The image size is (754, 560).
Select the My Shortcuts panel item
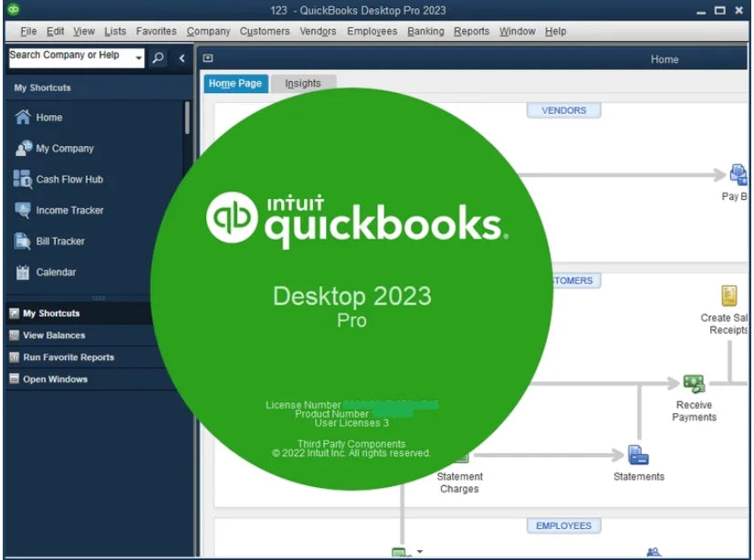pos(79,313)
